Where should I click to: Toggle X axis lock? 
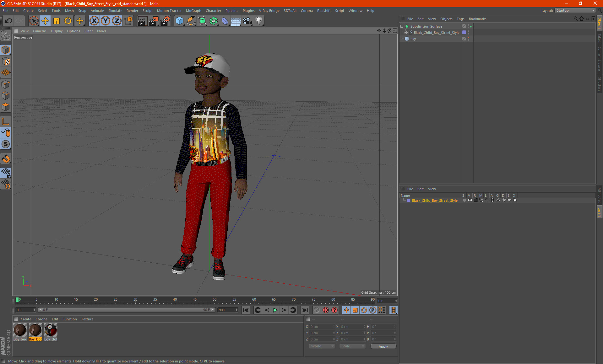94,21
